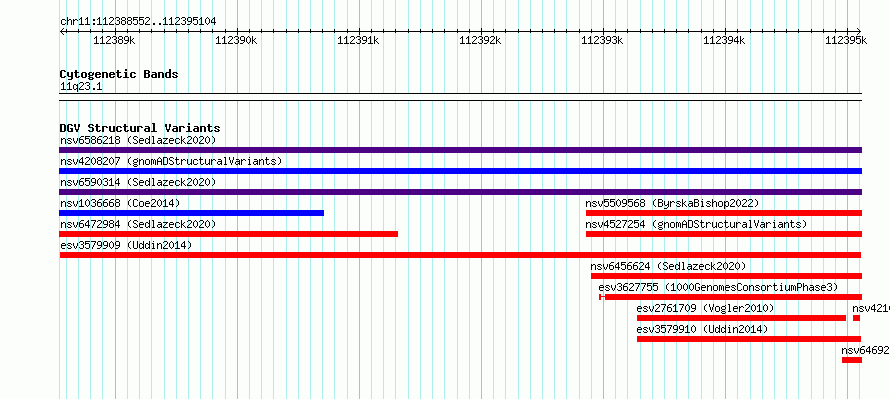Click the Cytogenetic Bands track title
Screen dimensions: 890x399
[x=119, y=74]
